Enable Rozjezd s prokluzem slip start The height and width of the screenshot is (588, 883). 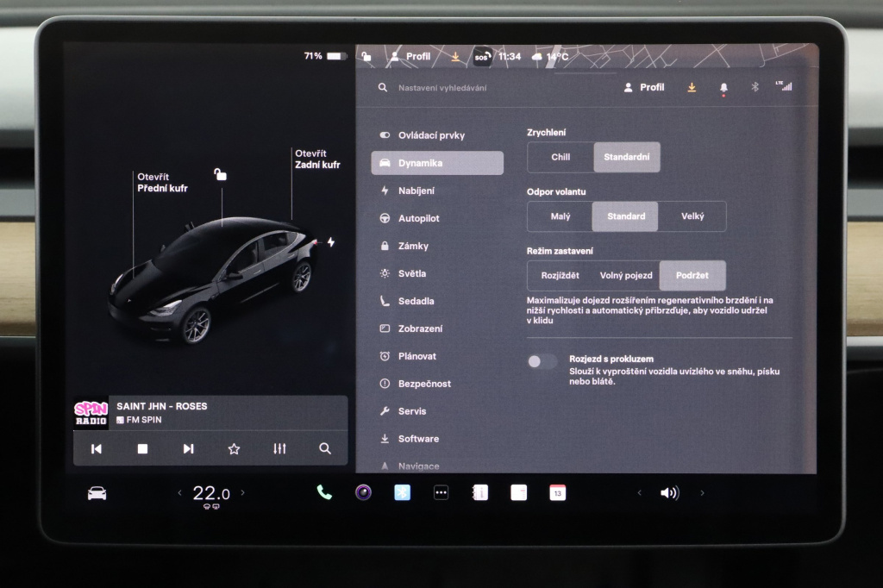point(542,361)
